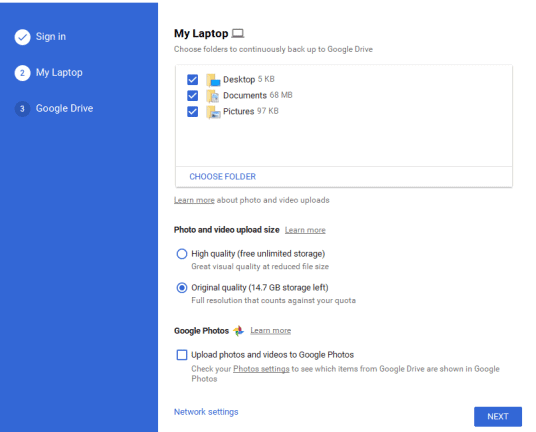Uncheck the Desktop folder checkbox
The image size is (536, 432).
192,80
